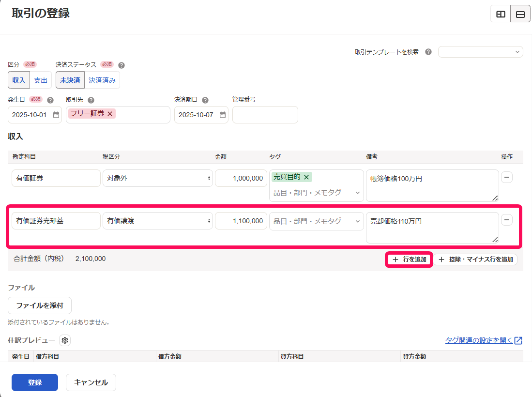Click the 行を追加 button
The width and height of the screenshot is (532, 397).
[x=409, y=260]
